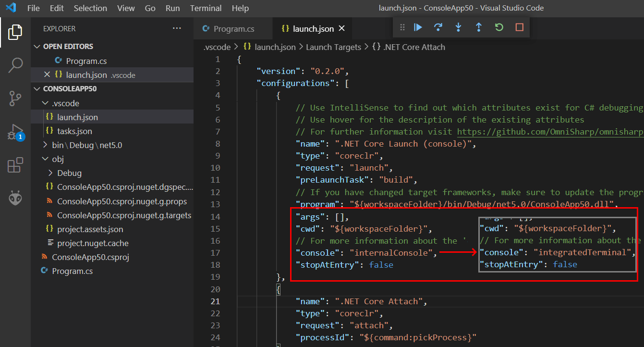Click the "processId" pickProcess line
Viewport: 644px width, 347px height.
(386, 337)
